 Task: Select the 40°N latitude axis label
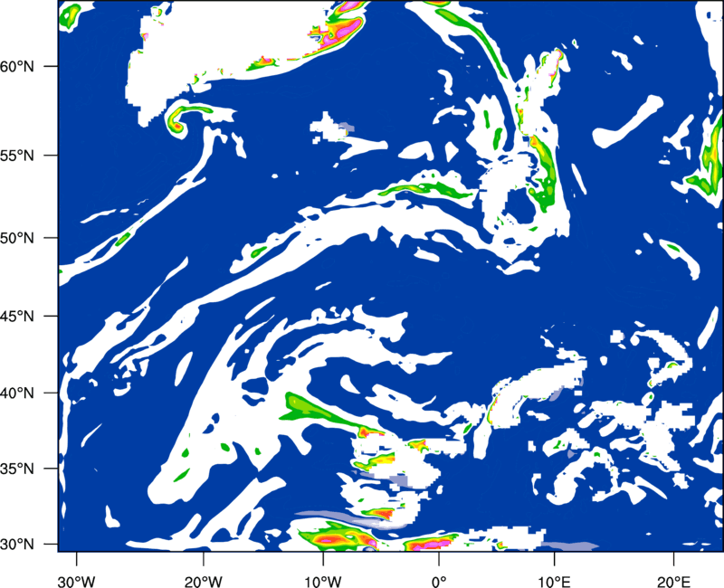pos(17,394)
